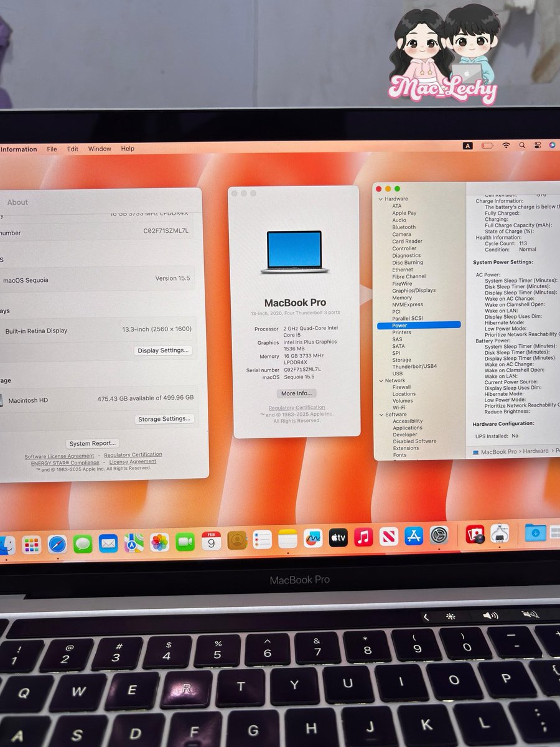The width and height of the screenshot is (560, 747).
Task: Open the Software License Agreement link
Action: [59, 456]
